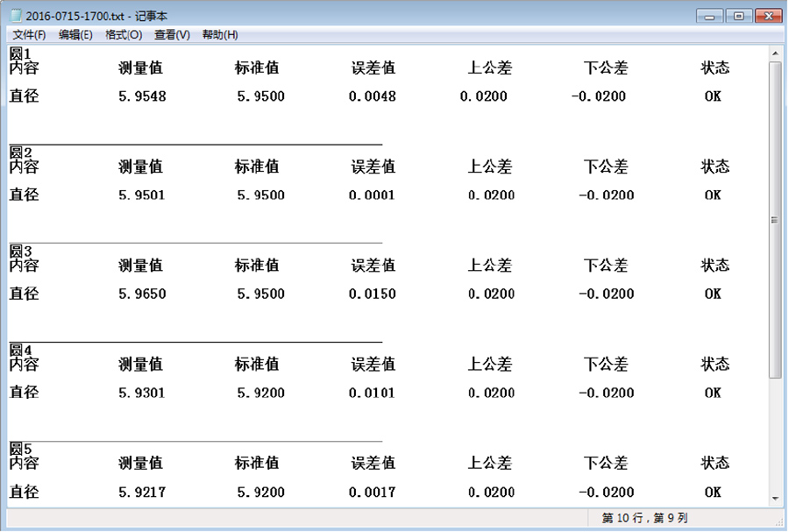789x532 pixels.
Task: Click the 第 10 行, 第 9 列 status indicator
Action: pos(644,519)
